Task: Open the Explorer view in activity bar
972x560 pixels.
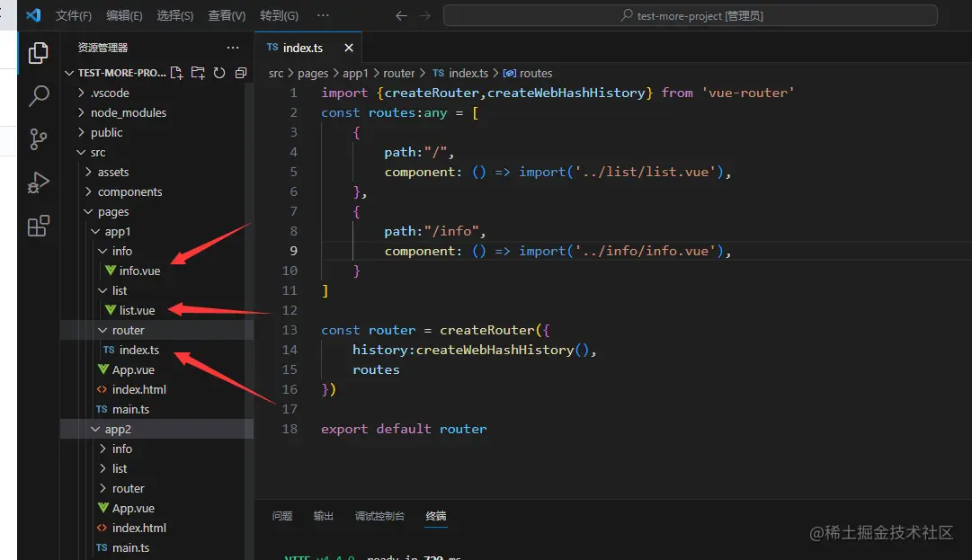Action: tap(39, 53)
